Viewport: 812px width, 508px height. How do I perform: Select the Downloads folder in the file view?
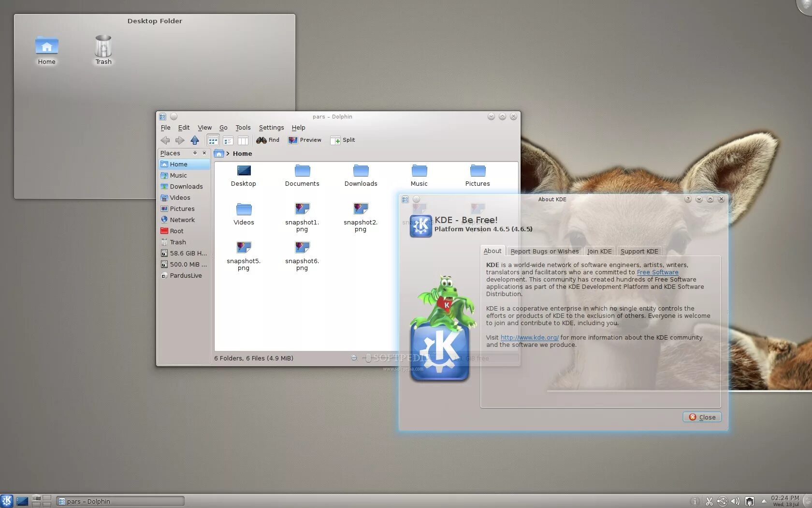pyautogui.click(x=361, y=176)
